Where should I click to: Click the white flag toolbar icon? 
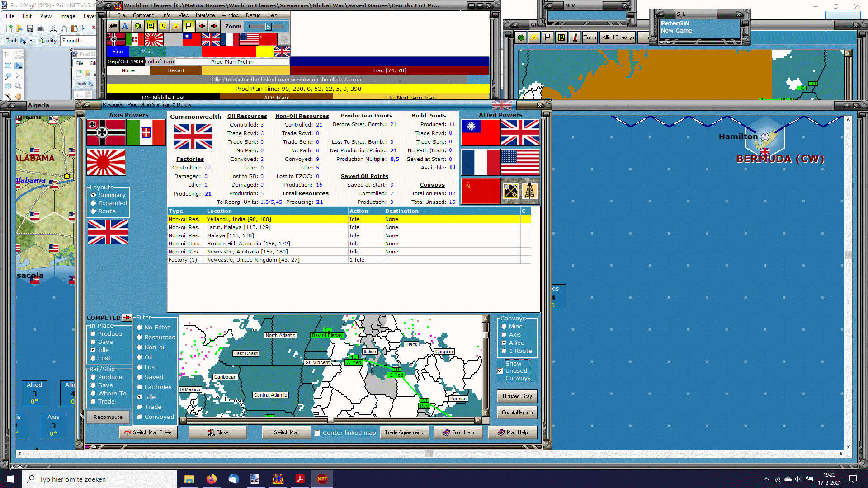189,26
